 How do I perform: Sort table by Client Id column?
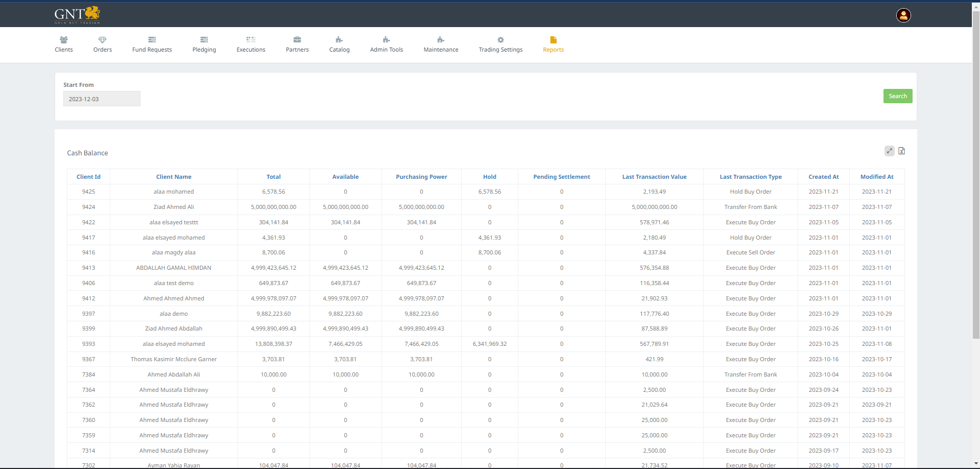[x=88, y=177]
